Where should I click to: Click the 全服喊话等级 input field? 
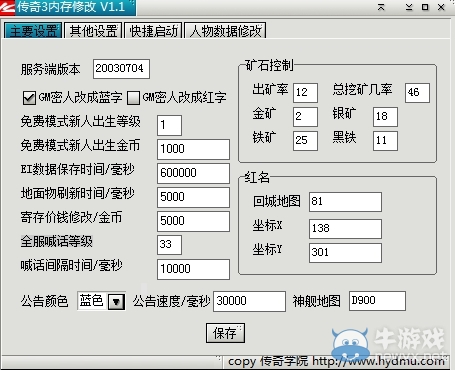(x=169, y=245)
